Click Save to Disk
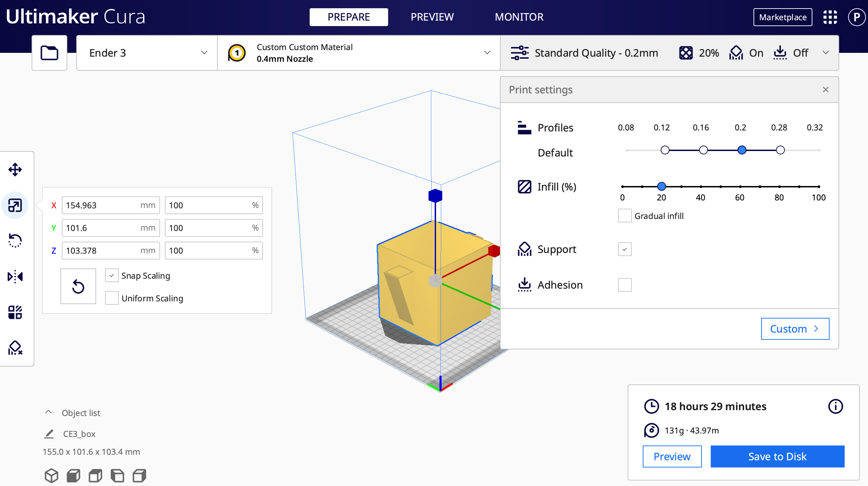The height and width of the screenshot is (486, 868). pos(777,456)
